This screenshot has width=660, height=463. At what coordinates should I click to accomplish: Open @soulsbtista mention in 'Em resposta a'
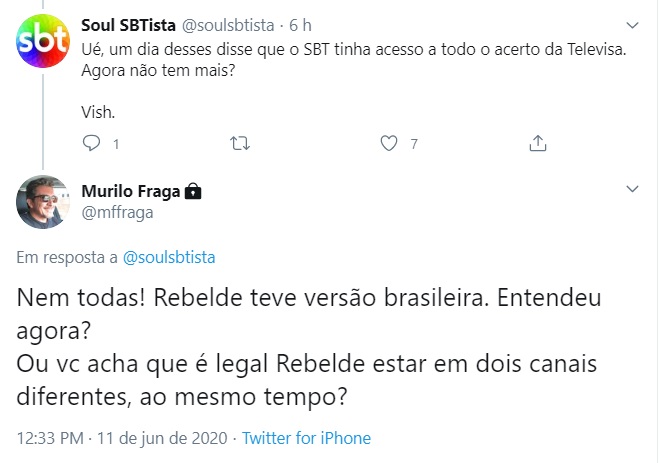tap(168, 257)
